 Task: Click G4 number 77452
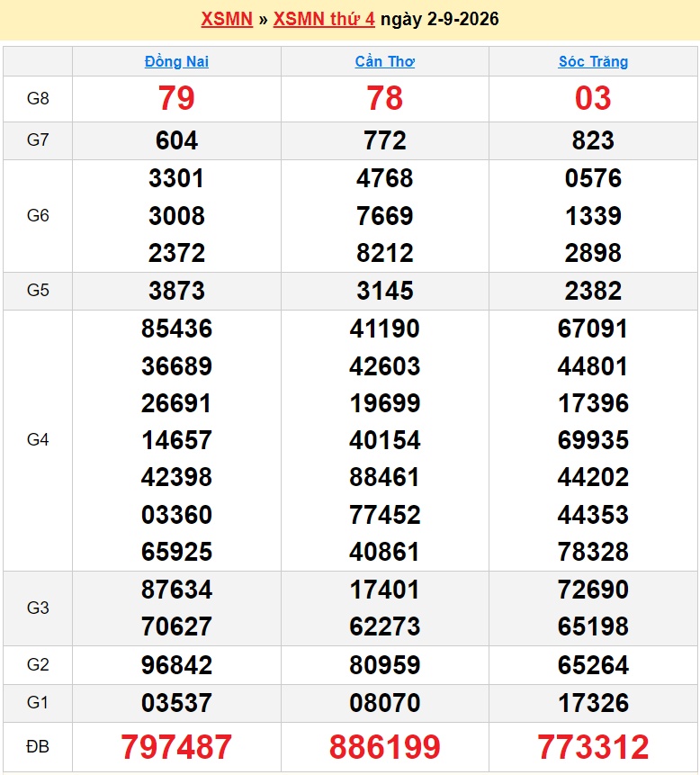[385, 515]
